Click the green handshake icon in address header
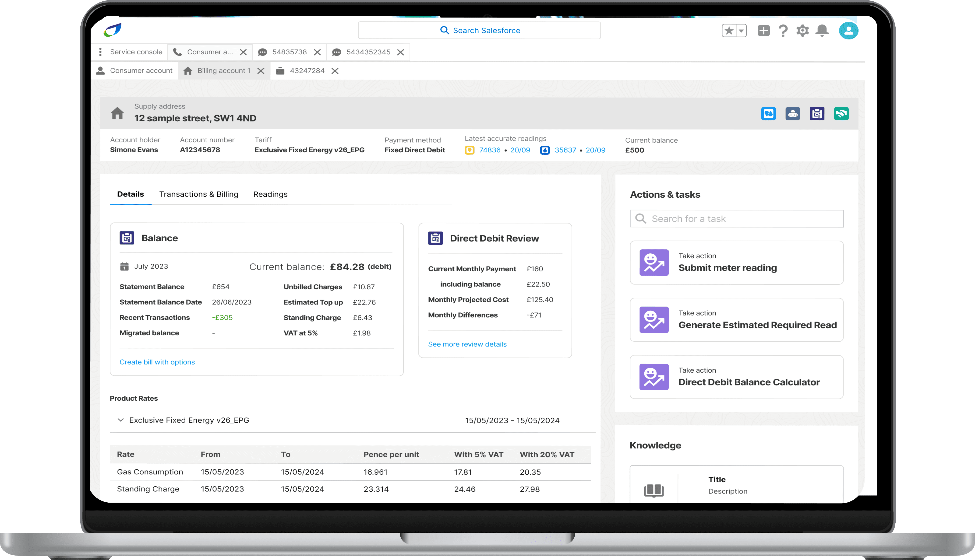Image resolution: width=975 pixels, height=560 pixels. coord(841,114)
